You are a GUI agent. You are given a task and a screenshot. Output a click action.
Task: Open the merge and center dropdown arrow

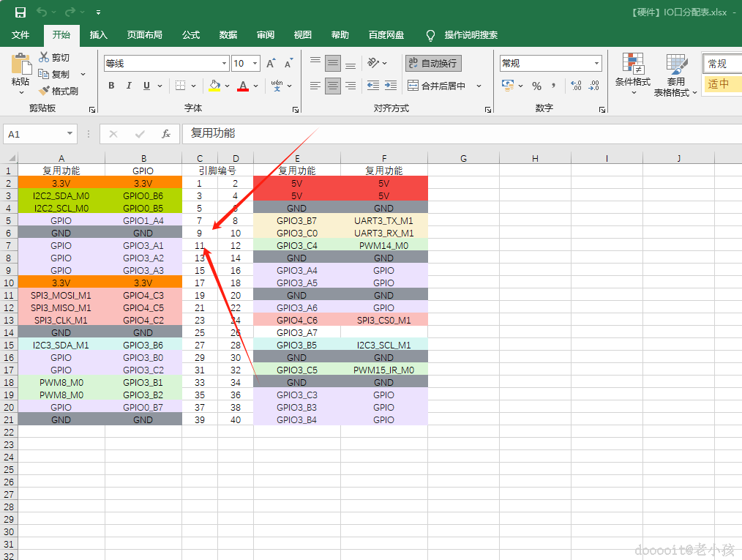click(x=479, y=86)
